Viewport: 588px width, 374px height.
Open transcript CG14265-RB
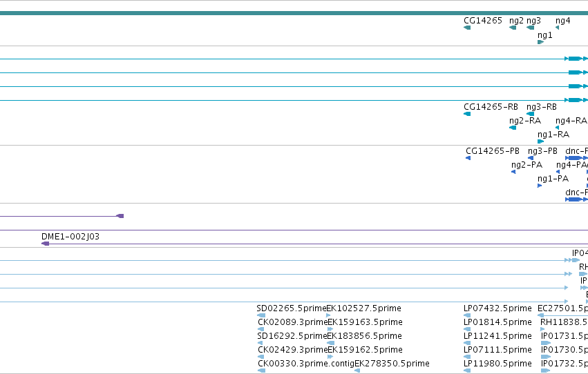(x=491, y=107)
